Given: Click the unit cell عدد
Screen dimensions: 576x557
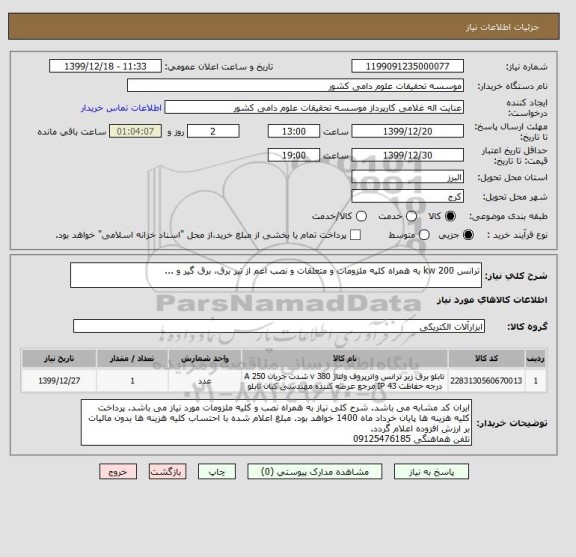Looking at the screenshot, I should (205, 381).
